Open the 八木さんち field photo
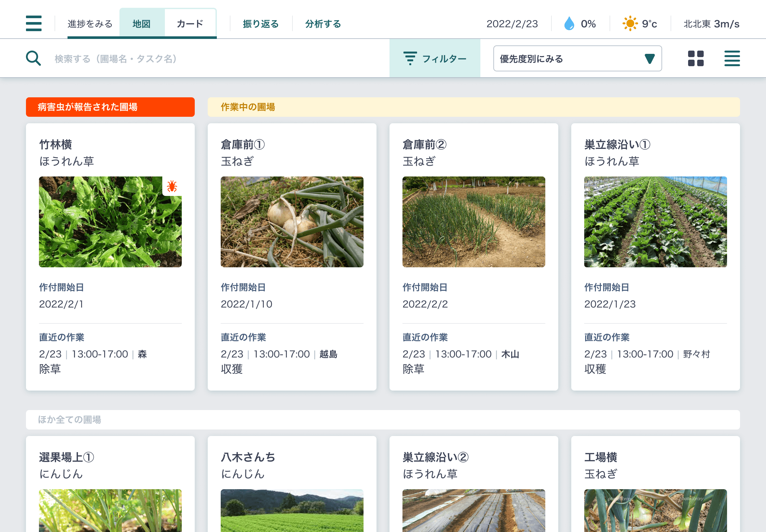Screen dimensions: 766x532 tap(292, 510)
